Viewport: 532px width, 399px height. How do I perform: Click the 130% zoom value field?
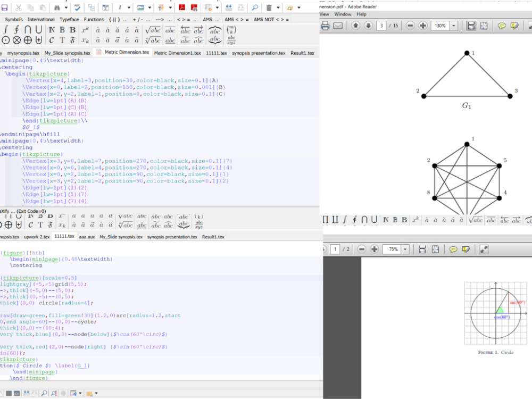pos(440,26)
